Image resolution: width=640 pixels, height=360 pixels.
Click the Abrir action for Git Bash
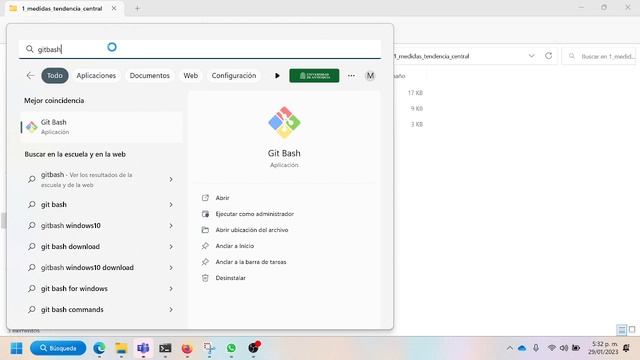coord(222,198)
